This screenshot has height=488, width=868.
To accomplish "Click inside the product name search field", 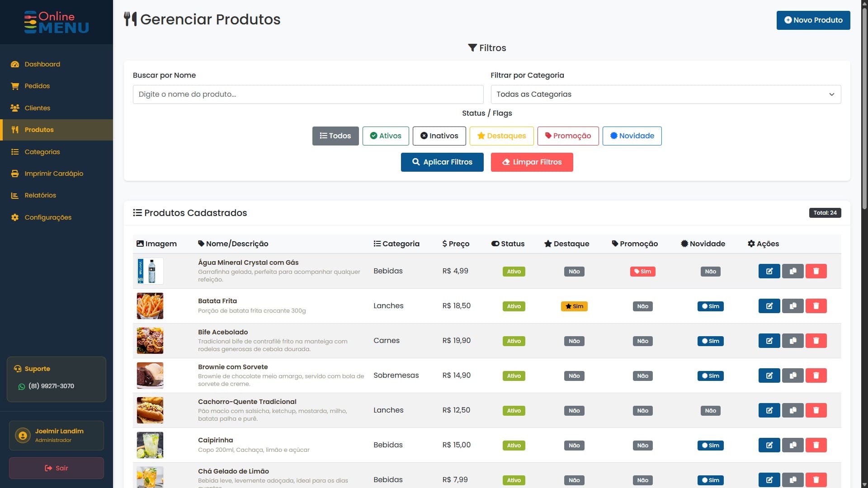I will (x=308, y=94).
